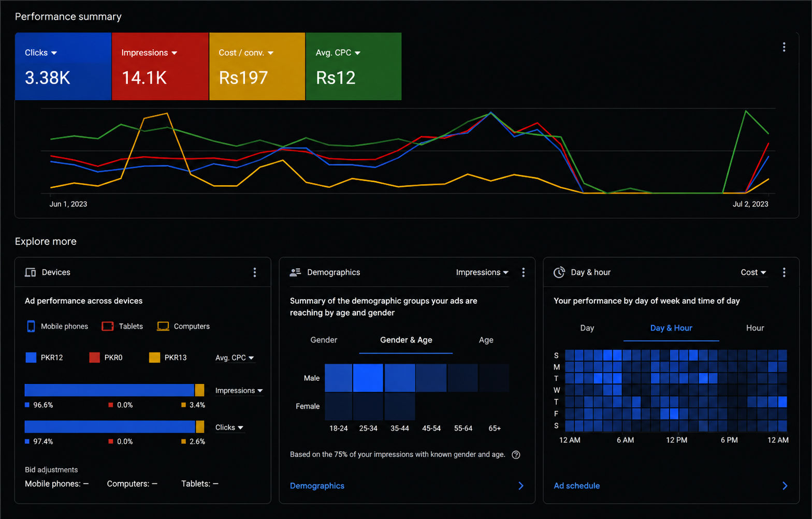This screenshot has width=812, height=519.
Task: Click the Mobile phones bid adjustment
Action: (x=57, y=484)
